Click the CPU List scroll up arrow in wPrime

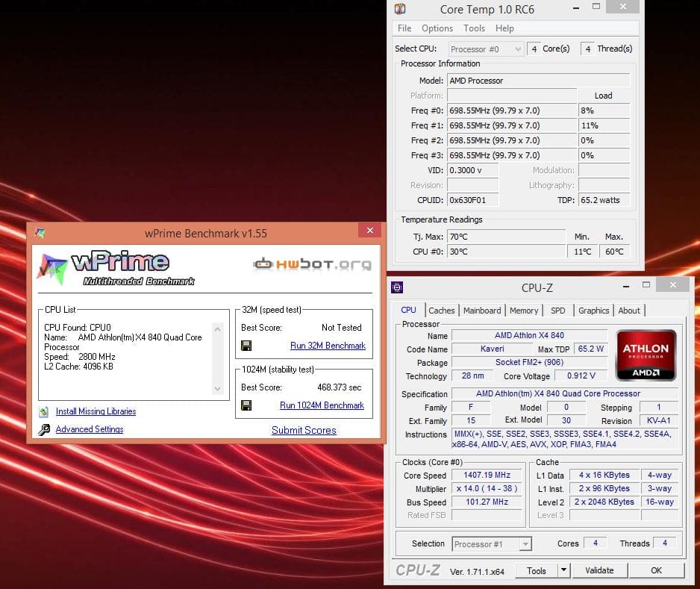pyautogui.click(x=217, y=329)
